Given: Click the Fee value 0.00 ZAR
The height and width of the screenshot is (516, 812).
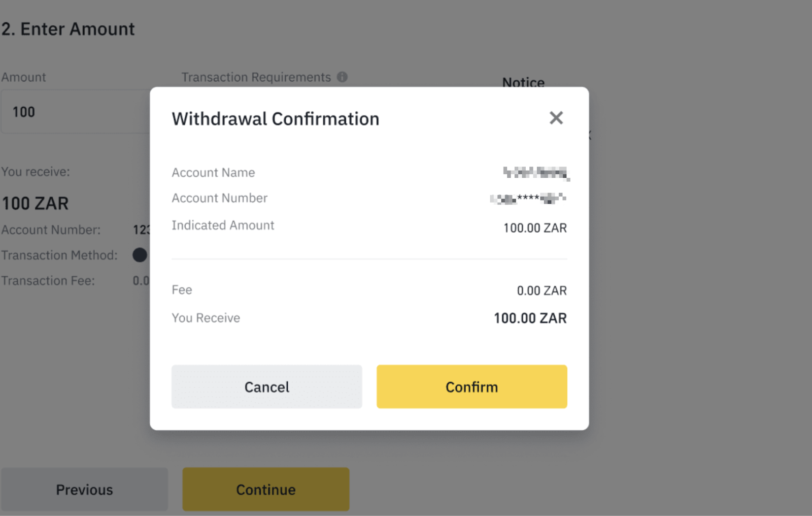Looking at the screenshot, I should 542,291.
